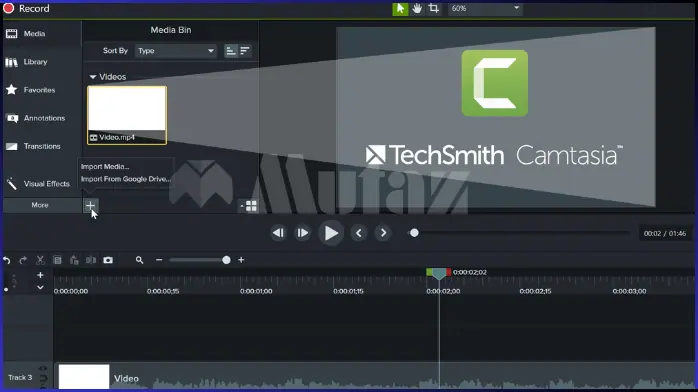Add a new track with the plus icon
This screenshot has height=392, width=698.
point(40,275)
